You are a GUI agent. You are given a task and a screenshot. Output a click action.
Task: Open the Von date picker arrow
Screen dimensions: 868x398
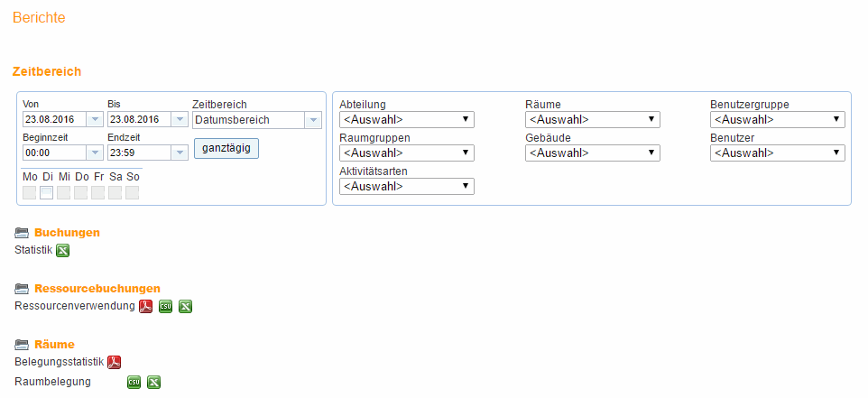coord(96,119)
